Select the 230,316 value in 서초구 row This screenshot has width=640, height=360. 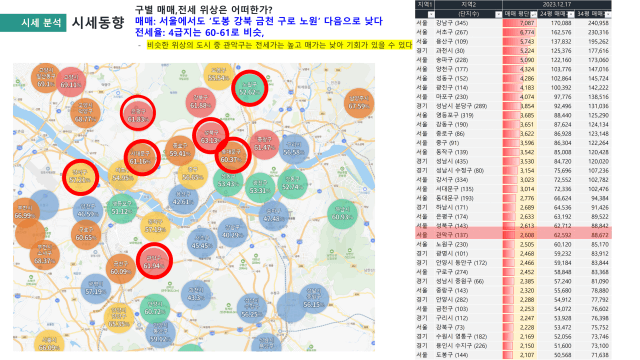click(x=598, y=32)
